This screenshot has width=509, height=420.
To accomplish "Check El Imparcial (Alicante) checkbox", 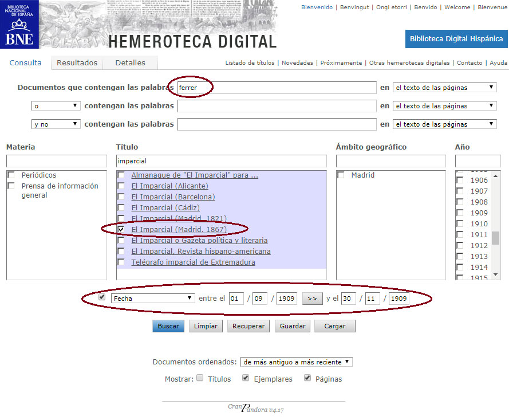I will [121, 186].
